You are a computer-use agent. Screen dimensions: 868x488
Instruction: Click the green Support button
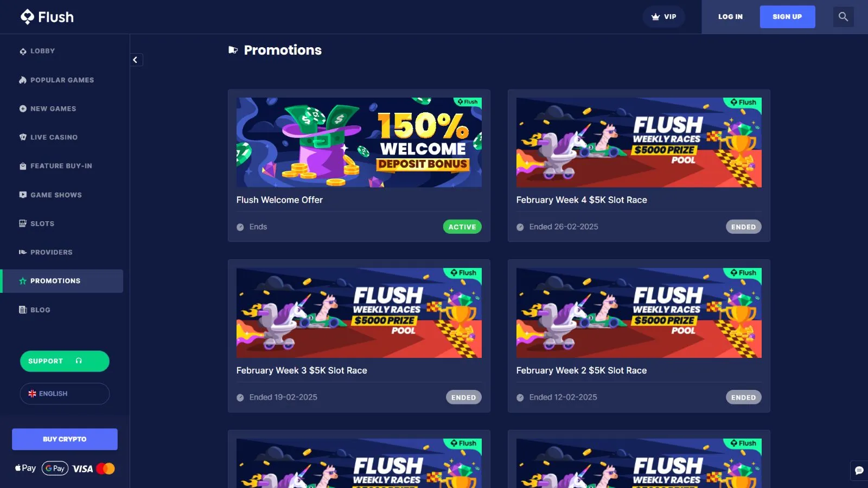65,361
